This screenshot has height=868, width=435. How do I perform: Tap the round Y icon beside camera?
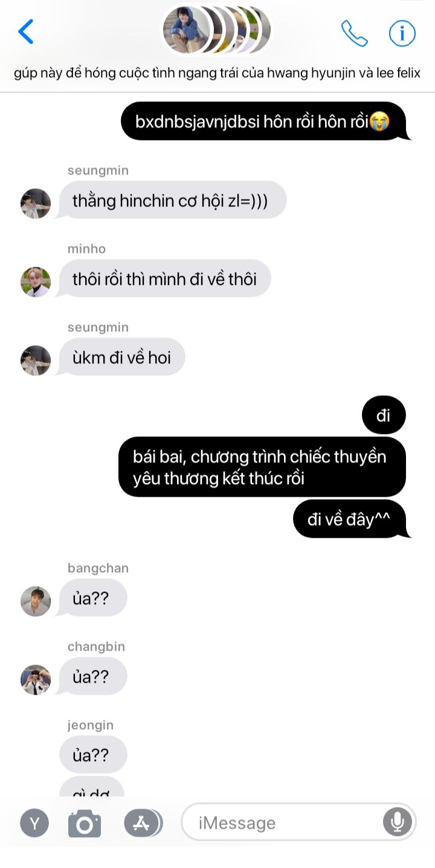35,823
